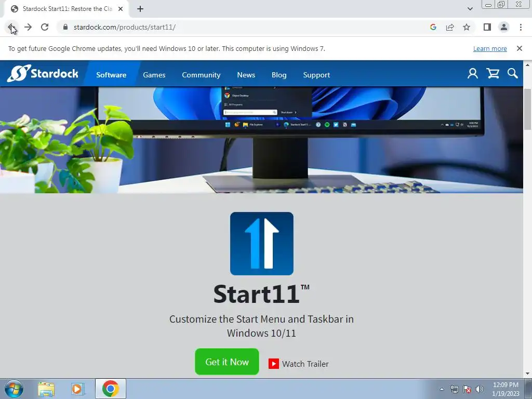Go forward with the browser forward arrow
This screenshot has width=532, height=399.
pyautogui.click(x=28, y=27)
